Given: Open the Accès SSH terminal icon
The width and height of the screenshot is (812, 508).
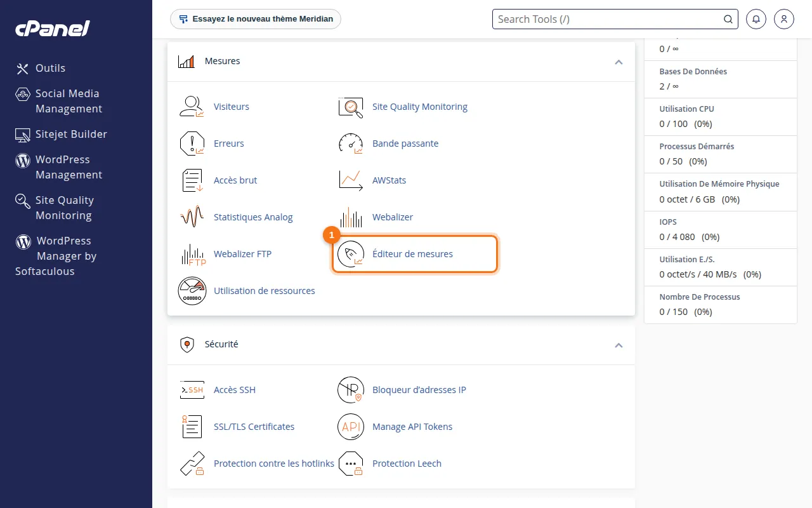Looking at the screenshot, I should 192,390.
